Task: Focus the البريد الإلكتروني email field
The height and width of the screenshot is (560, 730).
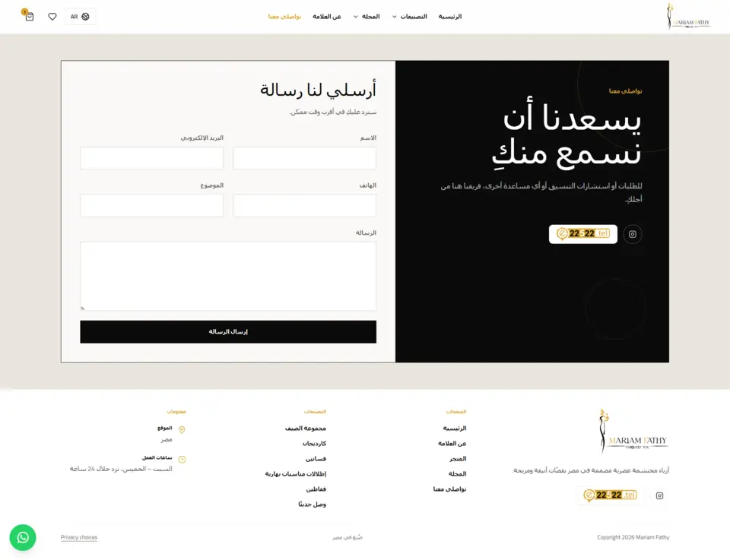Action: coord(152,158)
